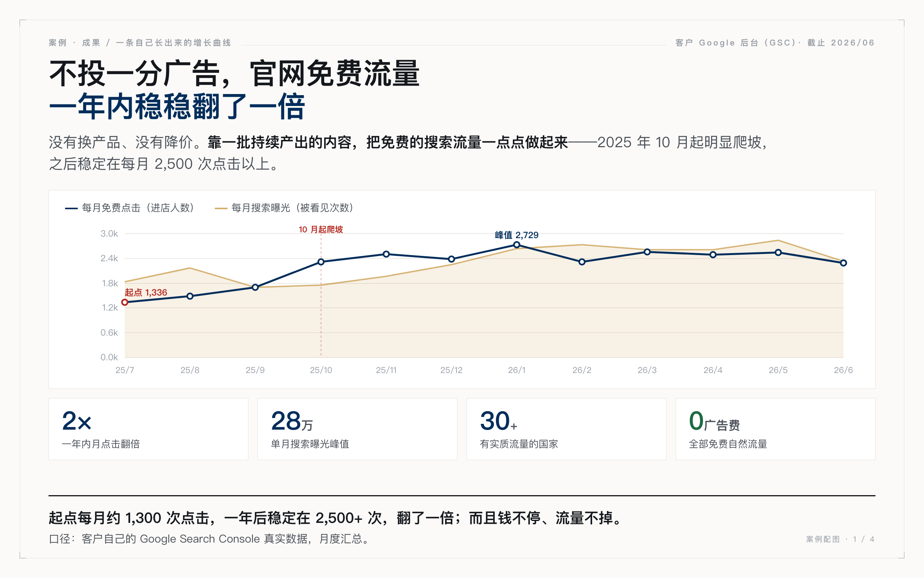Click the 每月搜索曝光 legend entry
This screenshot has width=924, height=578.
tap(284, 208)
